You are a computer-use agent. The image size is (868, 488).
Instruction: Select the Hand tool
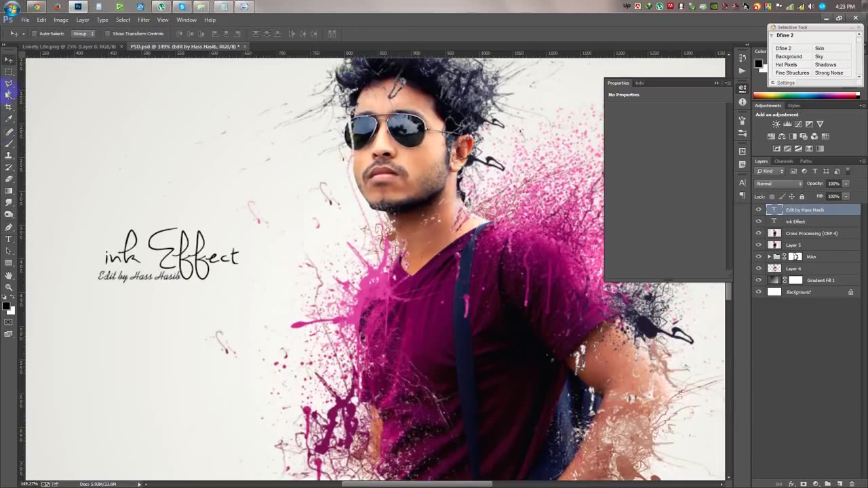pyautogui.click(x=9, y=275)
